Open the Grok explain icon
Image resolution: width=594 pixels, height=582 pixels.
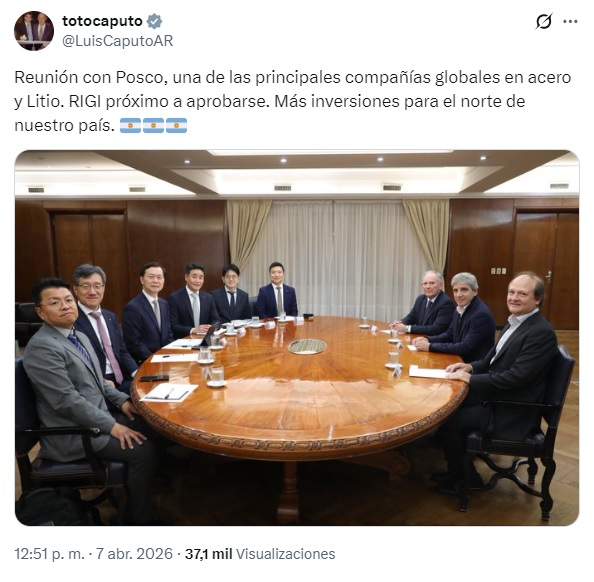click(544, 22)
